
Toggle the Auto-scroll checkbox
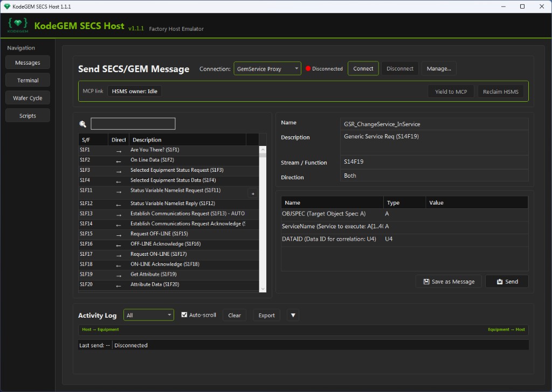[184, 314]
